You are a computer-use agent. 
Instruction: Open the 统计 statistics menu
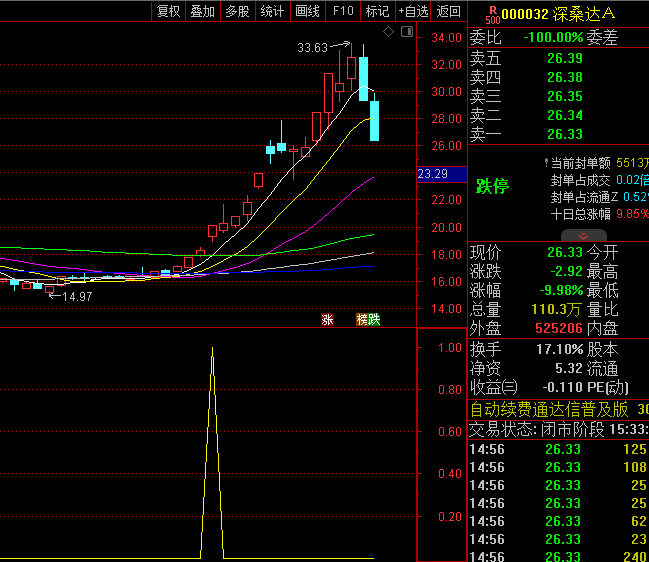[272, 11]
